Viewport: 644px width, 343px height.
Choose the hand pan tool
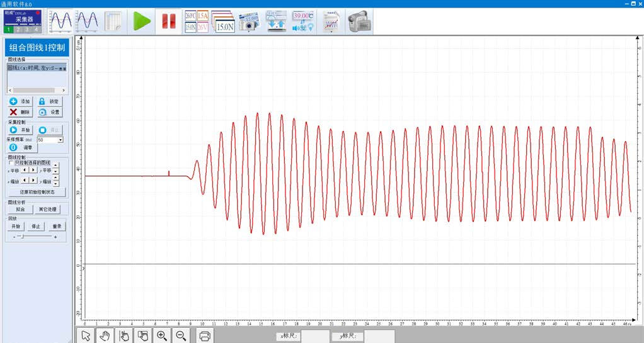point(105,335)
